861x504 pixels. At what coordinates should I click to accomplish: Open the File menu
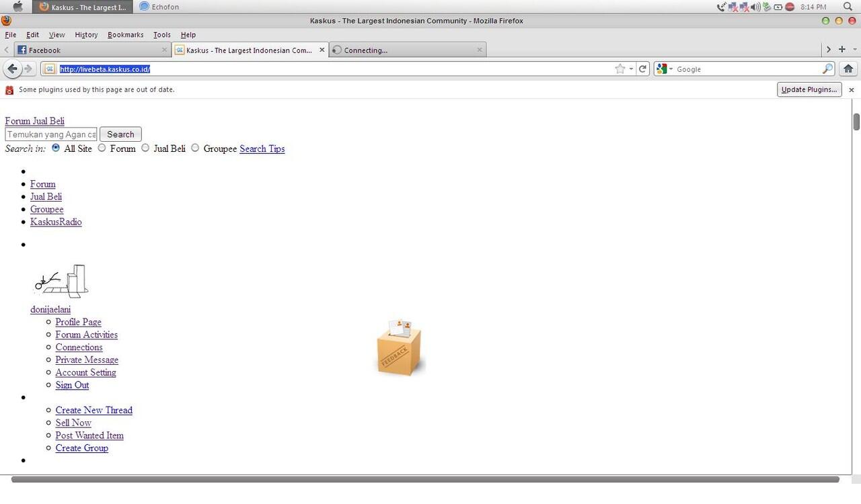11,35
